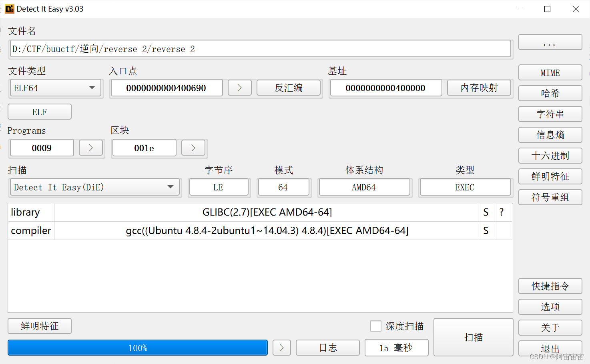Click the 鲜明特征 signatures button at bottom left
Image resolution: width=590 pixels, height=364 pixels.
click(x=39, y=326)
